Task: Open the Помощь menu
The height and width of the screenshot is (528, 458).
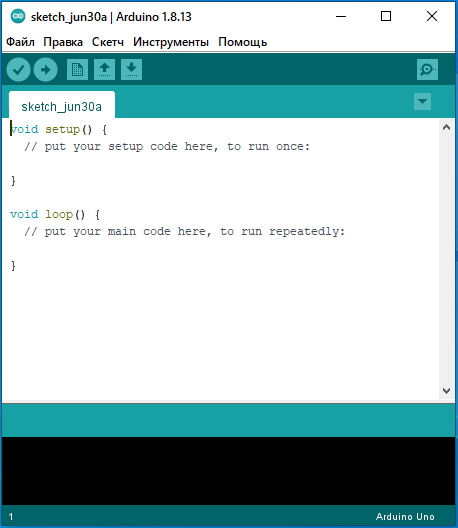Action: (242, 42)
